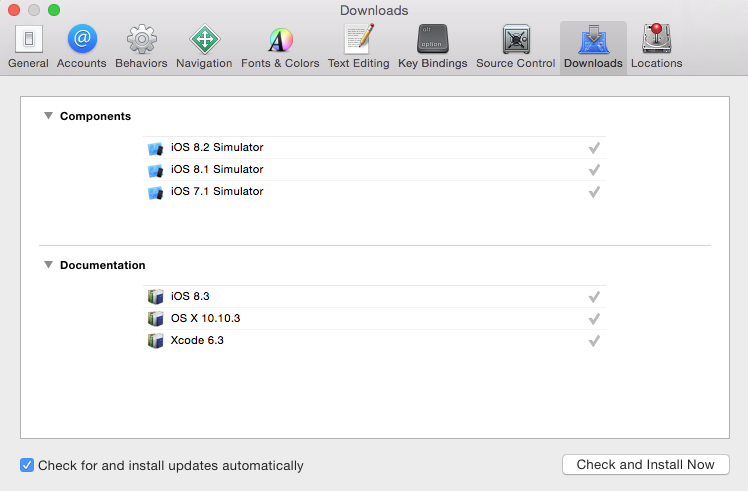This screenshot has width=748, height=491.
Task: Click the iOS 8.2 Simulator component icon
Action: (156, 148)
